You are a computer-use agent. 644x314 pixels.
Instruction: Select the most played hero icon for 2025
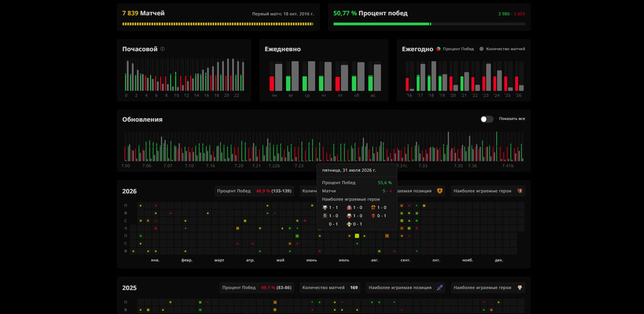[x=520, y=288]
